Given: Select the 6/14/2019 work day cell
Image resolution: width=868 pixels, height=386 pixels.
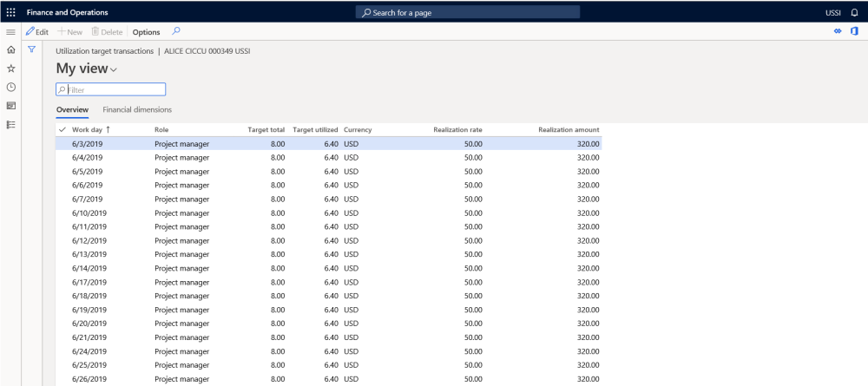Looking at the screenshot, I should (x=89, y=268).
